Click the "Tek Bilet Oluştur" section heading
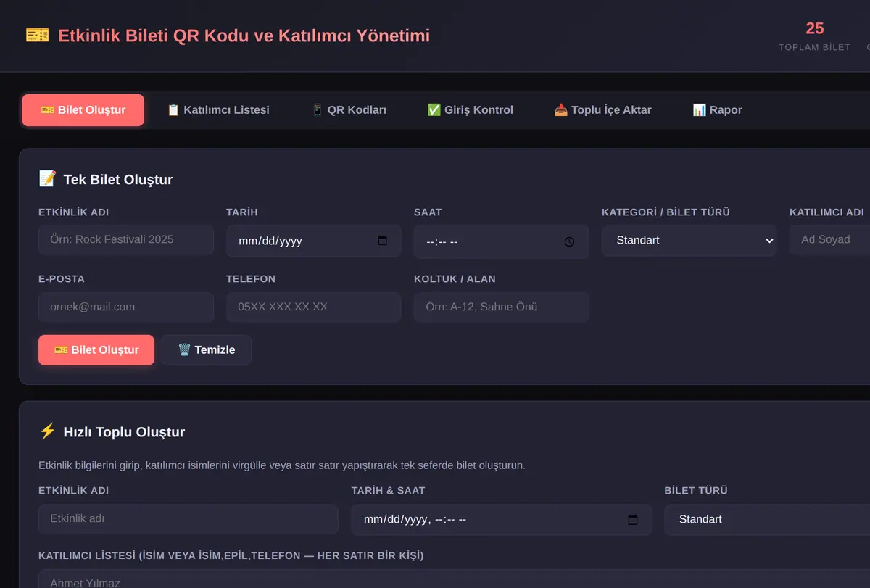The image size is (870, 588). [118, 180]
